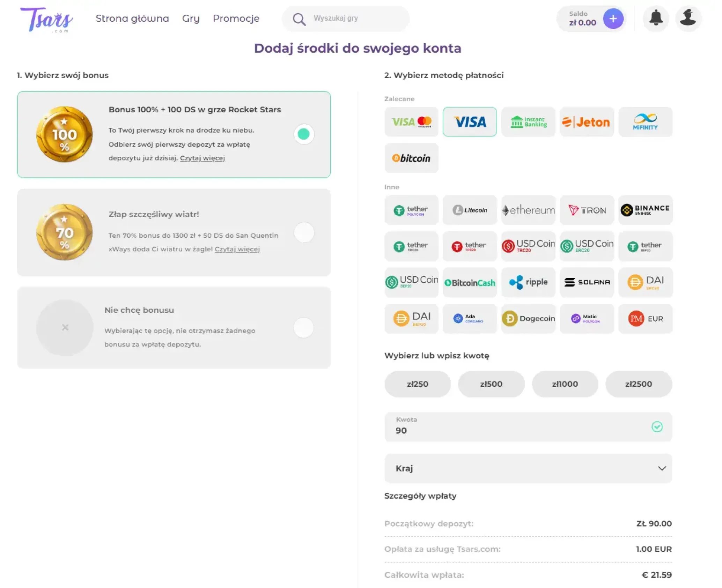
Task: Focus the Kwota amount input field
Action: point(528,427)
